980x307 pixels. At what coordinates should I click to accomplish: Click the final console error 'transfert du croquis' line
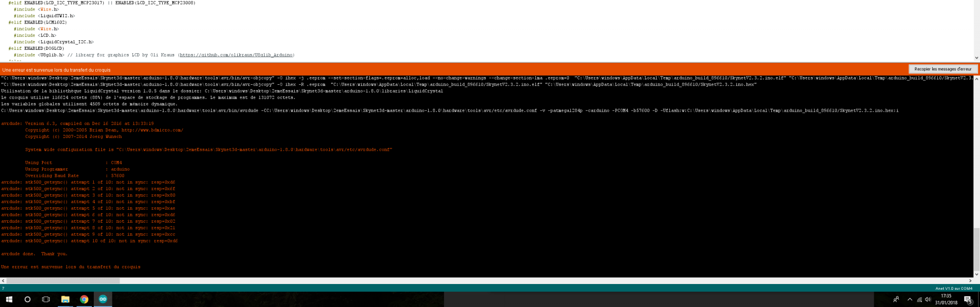[71, 267]
